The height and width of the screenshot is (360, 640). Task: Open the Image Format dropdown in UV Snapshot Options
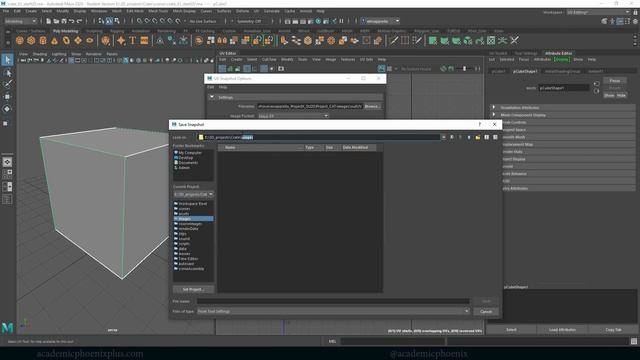(x=293, y=116)
